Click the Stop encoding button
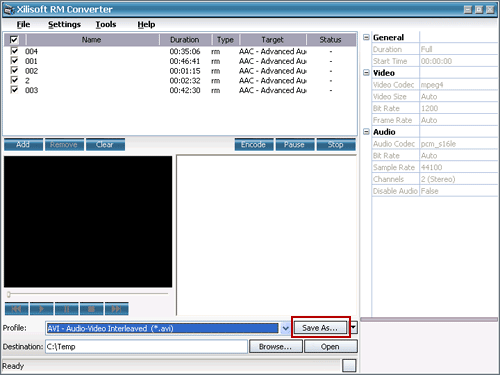Image resolution: width=500 pixels, height=375 pixels. point(336,145)
